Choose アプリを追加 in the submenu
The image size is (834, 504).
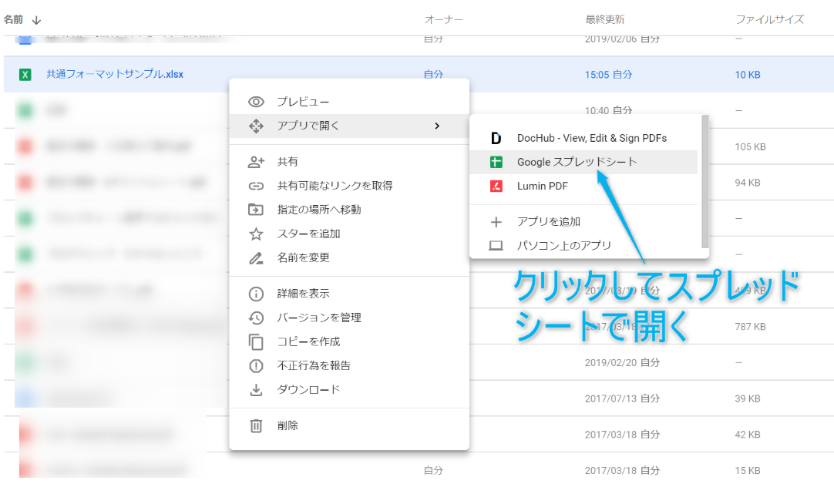pyautogui.click(x=585, y=222)
